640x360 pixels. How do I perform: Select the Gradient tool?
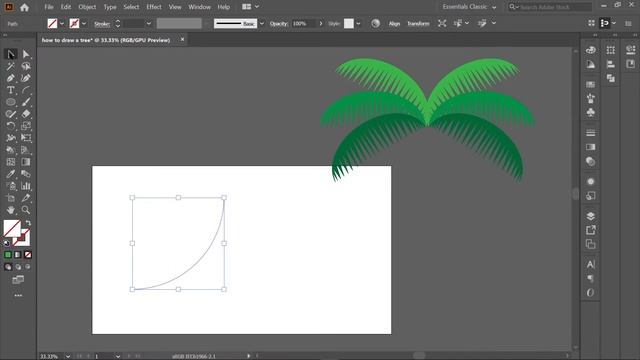pos(26,162)
